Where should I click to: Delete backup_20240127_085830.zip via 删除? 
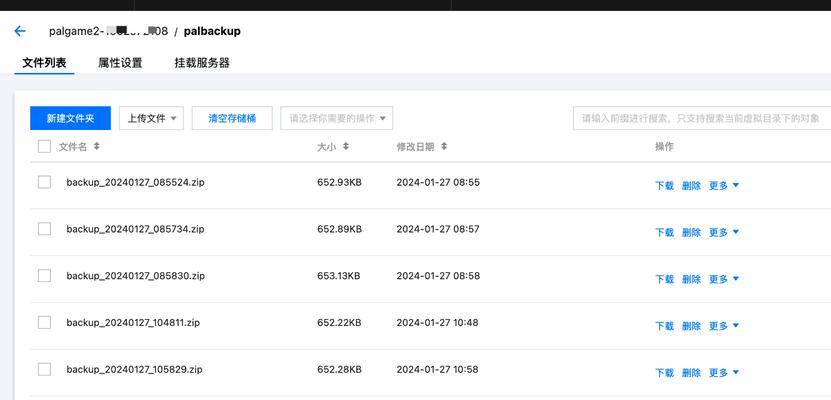point(691,279)
